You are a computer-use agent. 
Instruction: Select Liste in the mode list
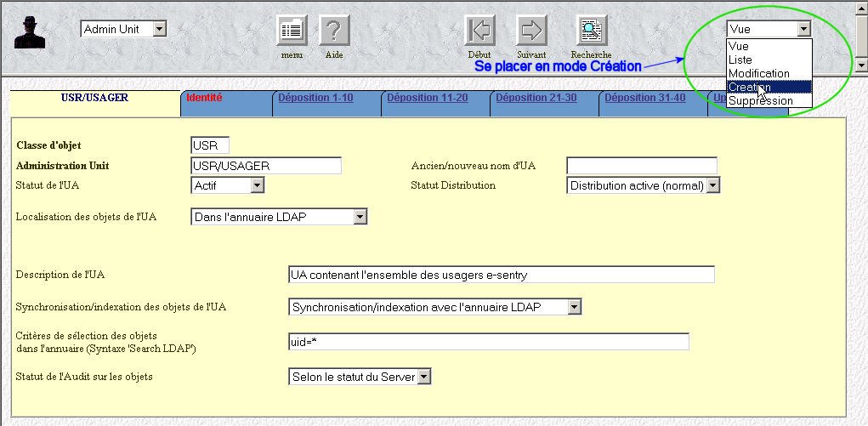(769, 60)
